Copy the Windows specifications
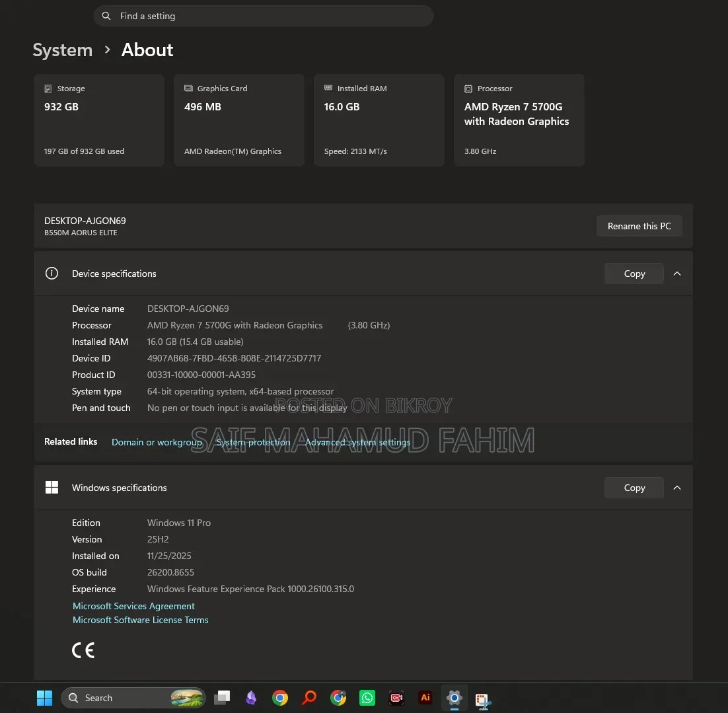728x713 pixels. point(634,488)
